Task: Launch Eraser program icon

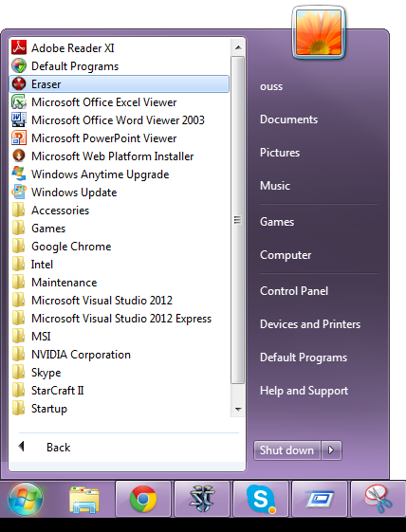Action: coord(19,83)
